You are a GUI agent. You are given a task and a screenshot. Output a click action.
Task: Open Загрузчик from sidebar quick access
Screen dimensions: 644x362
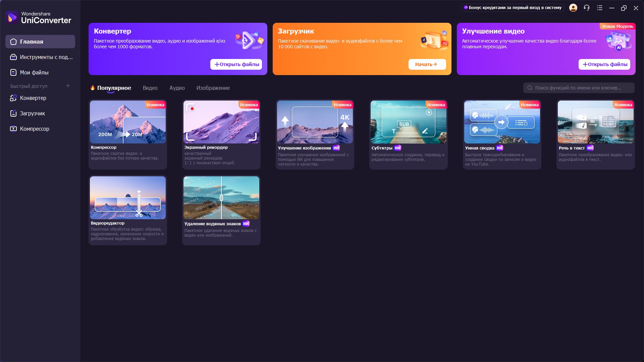pos(32,113)
